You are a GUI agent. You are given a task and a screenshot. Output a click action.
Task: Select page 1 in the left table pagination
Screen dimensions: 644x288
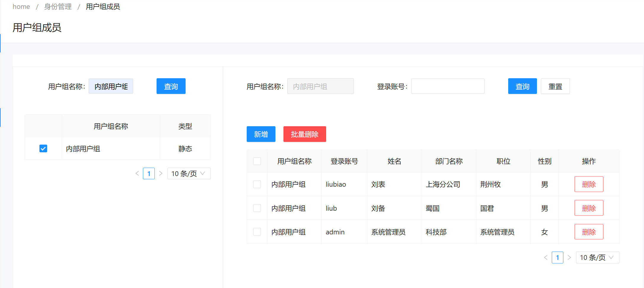149,173
